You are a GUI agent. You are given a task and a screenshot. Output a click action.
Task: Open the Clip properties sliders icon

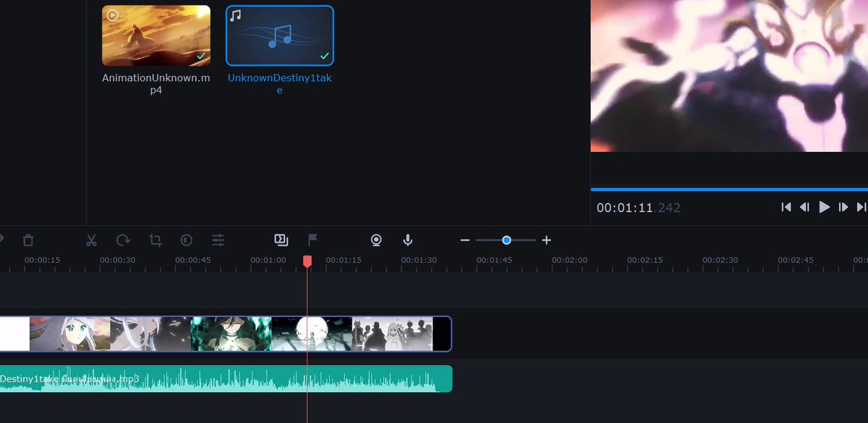pos(218,240)
